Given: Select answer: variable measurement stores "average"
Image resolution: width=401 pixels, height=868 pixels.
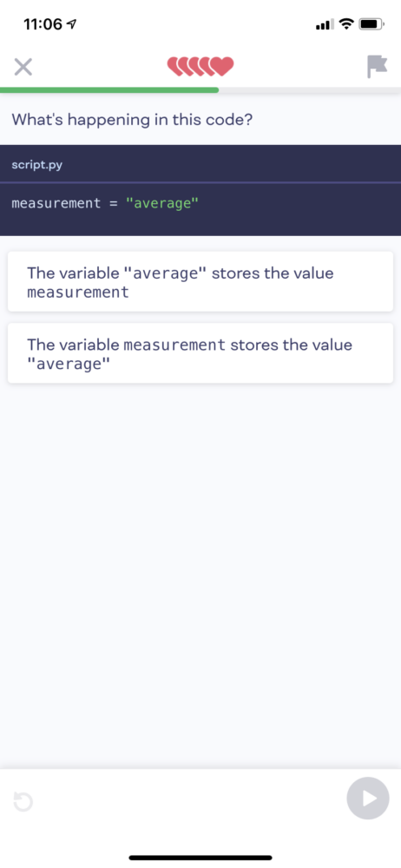Looking at the screenshot, I should coord(200,353).
